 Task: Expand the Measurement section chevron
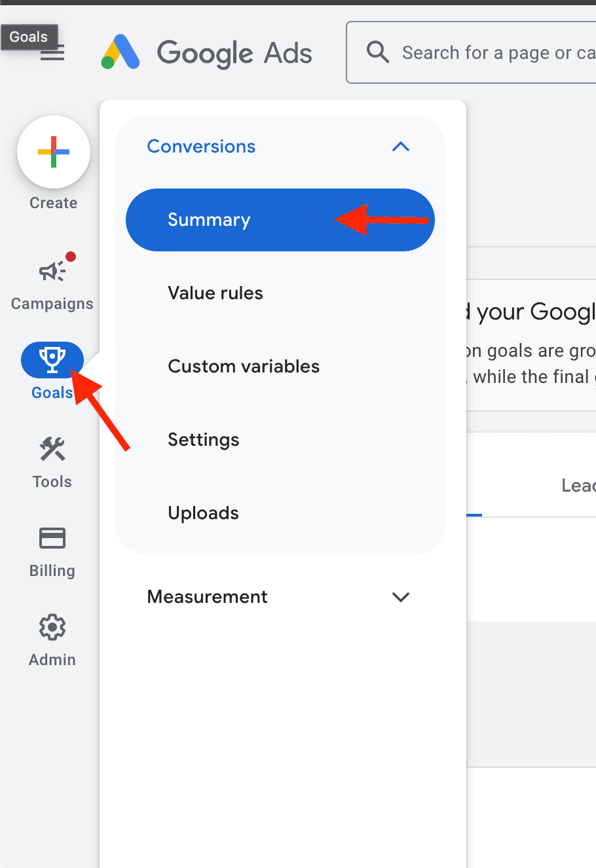(400, 597)
